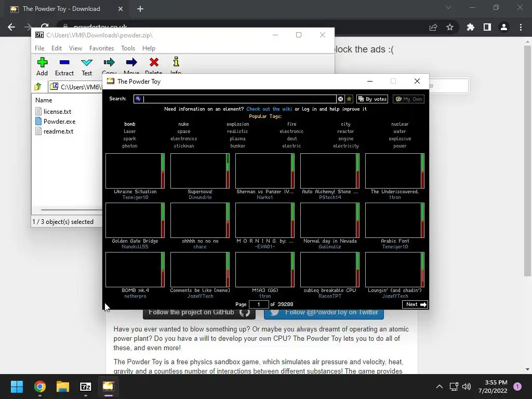
Task: Select readme.txt in 7-Zip file list
Action: click(54, 131)
